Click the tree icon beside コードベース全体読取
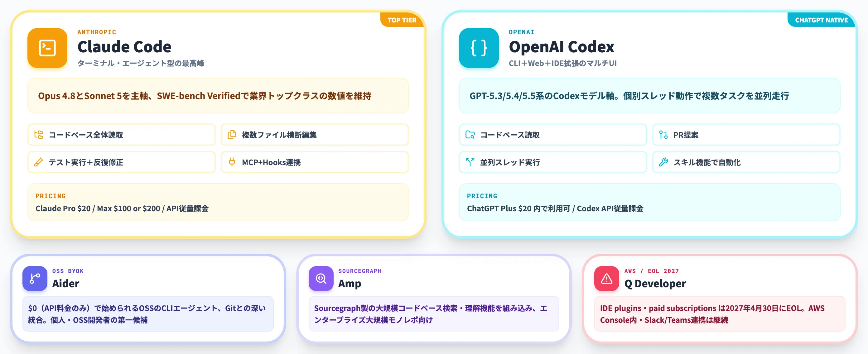This screenshot has height=354, width=868. tap(39, 135)
